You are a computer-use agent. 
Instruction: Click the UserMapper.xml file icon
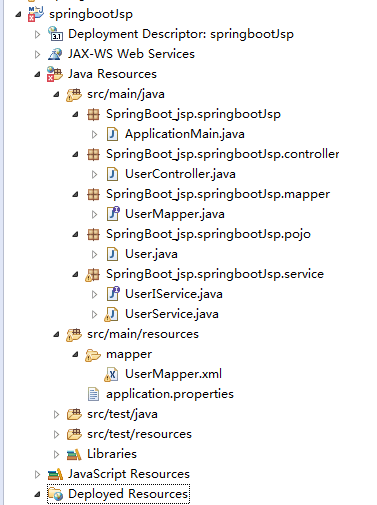111,374
